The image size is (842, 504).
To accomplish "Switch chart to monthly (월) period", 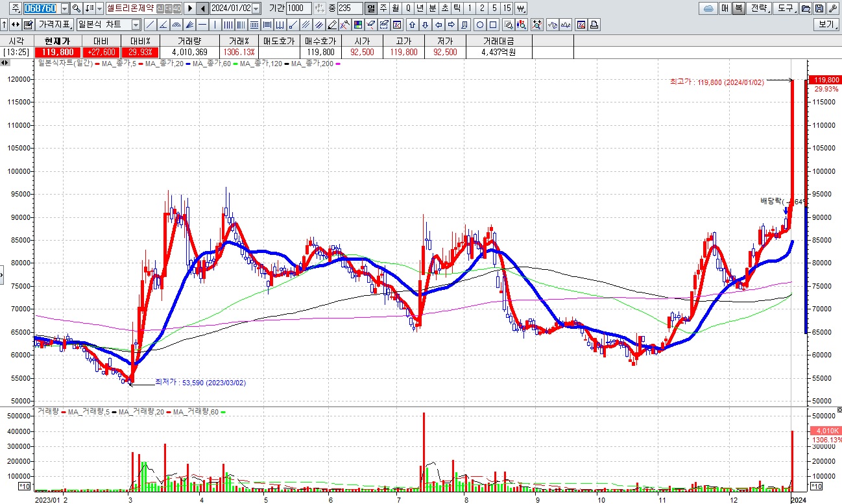I will [394, 8].
